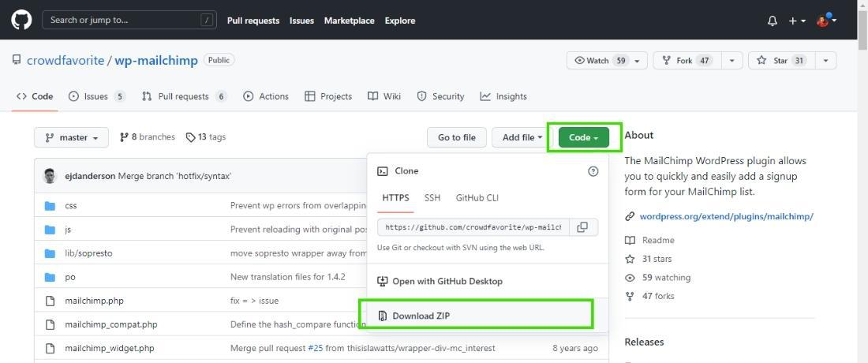Copy the clone URL with clipboard icon
The image size is (868, 363).
[x=582, y=227]
